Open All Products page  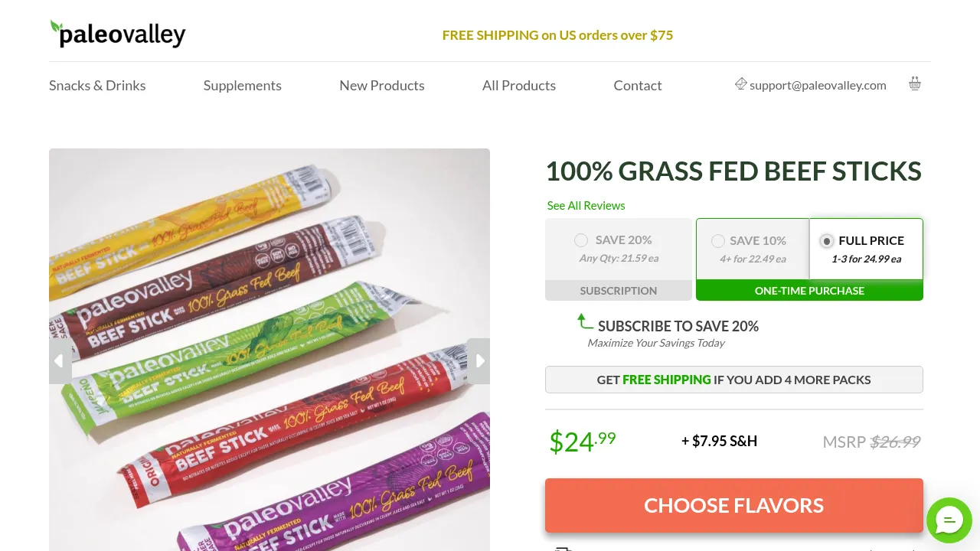point(518,86)
